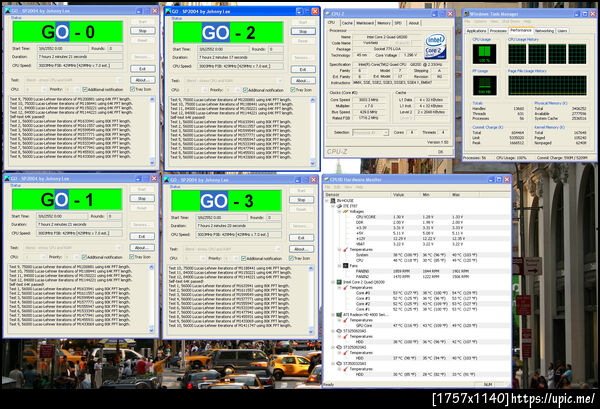Open the Processes tab in Task Manager
This screenshot has width=600, height=409.
tap(498, 31)
